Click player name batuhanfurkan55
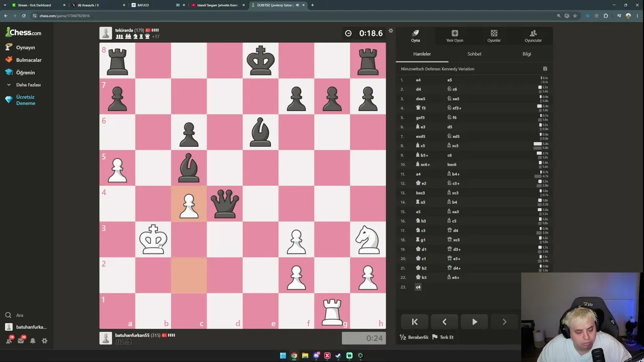Viewport: 644px width, 362px height. [132, 335]
